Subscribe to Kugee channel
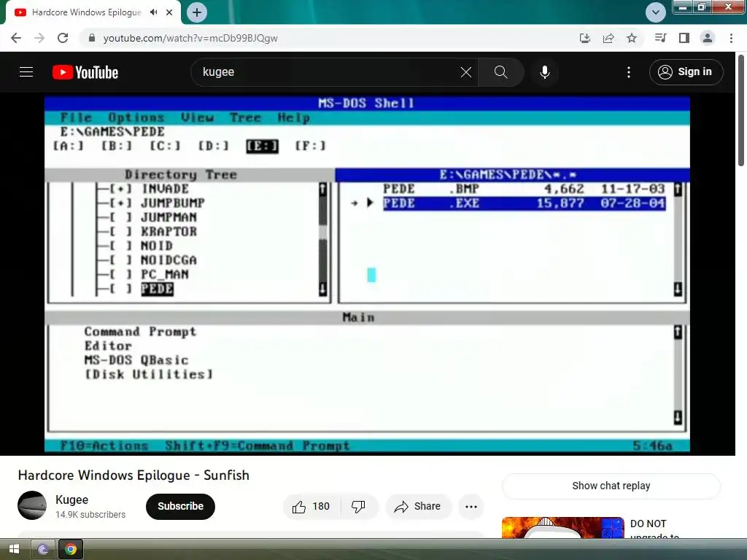This screenshot has height=560, width=747. click(x=180, y=506)
